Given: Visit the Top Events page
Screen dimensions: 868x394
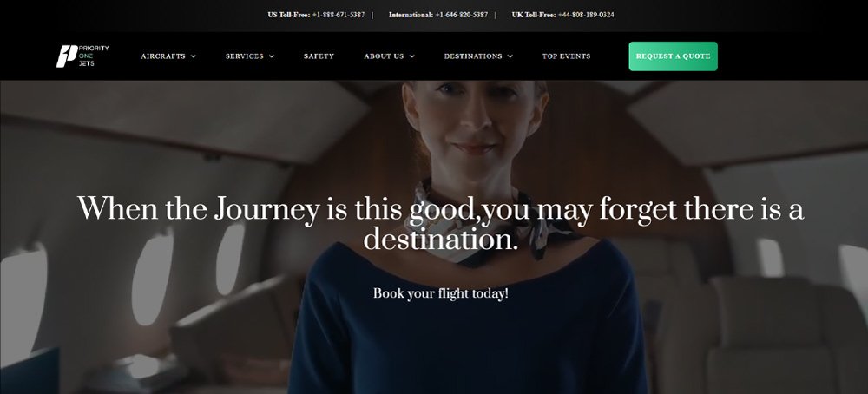Looking at the screenshot, I should (x=566, y=56).
